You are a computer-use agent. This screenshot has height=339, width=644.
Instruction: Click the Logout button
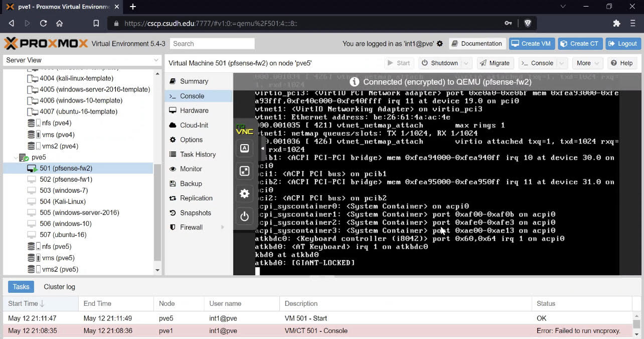click(623, 44)
